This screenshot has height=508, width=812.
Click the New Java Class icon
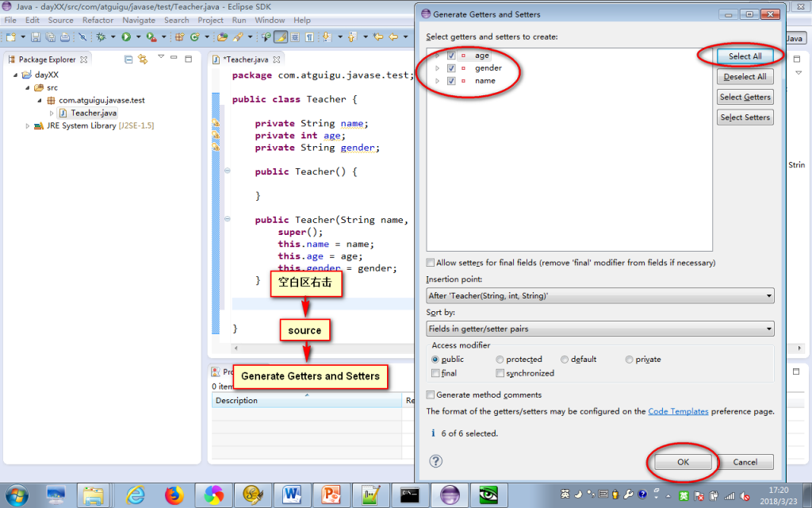[195, 37]
